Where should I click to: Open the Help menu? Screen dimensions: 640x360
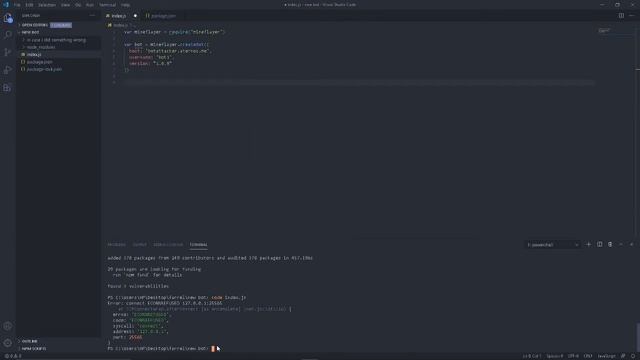[x=126, y=5]
